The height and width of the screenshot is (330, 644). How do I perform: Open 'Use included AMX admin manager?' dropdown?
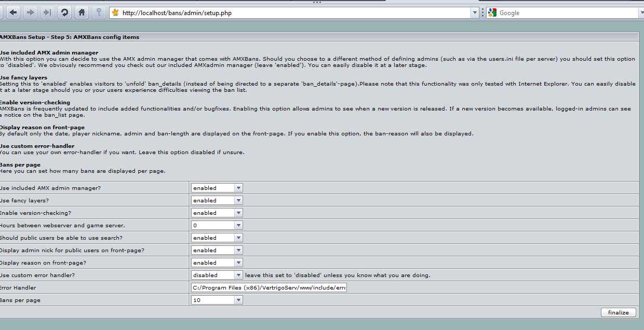point(217,188)
